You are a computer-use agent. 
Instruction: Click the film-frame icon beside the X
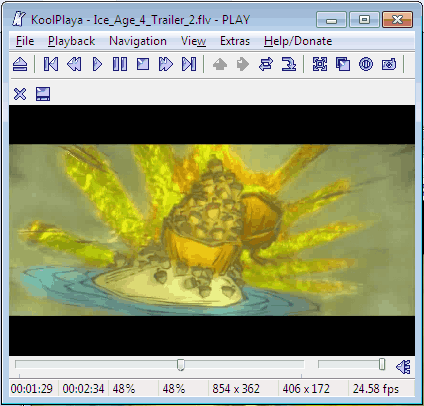tap(43, 94)
